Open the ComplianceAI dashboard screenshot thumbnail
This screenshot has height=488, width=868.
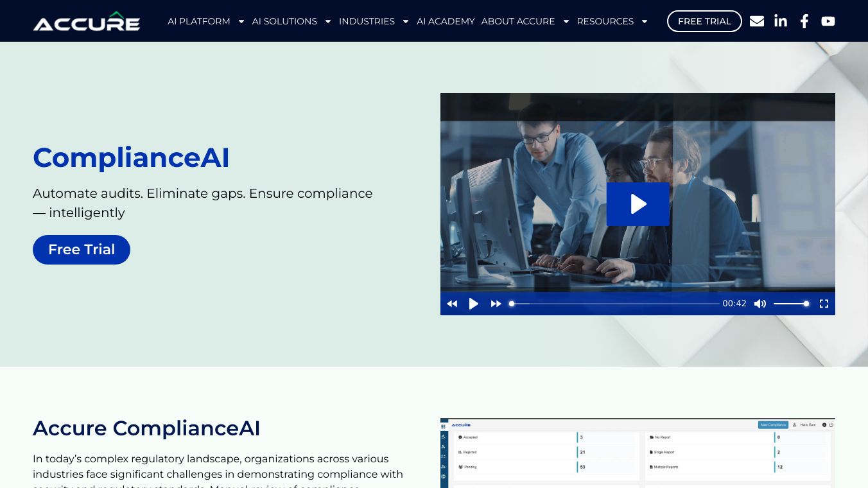(638, 453)
